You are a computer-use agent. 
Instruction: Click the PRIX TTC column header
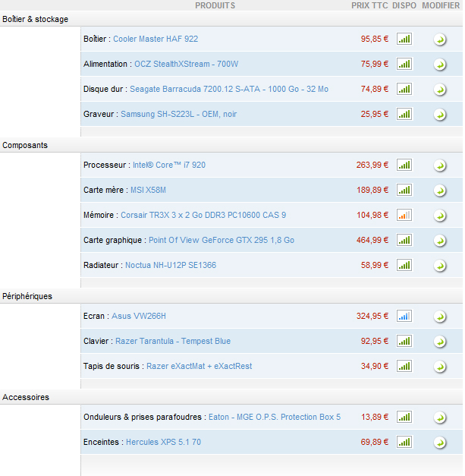tap(369, 5)
